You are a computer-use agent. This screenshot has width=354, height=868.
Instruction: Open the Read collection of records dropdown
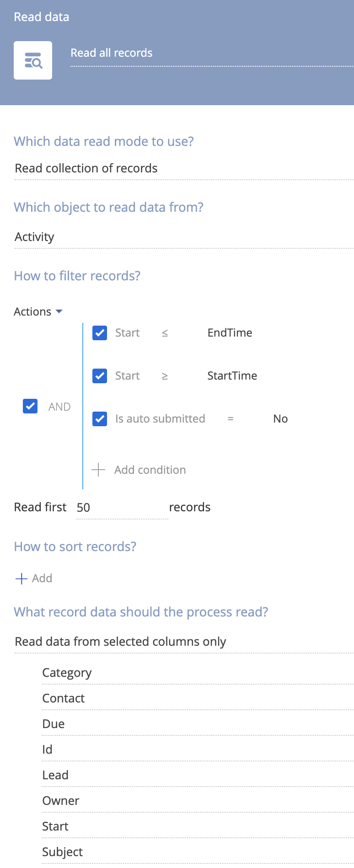[x=184, y=168]
